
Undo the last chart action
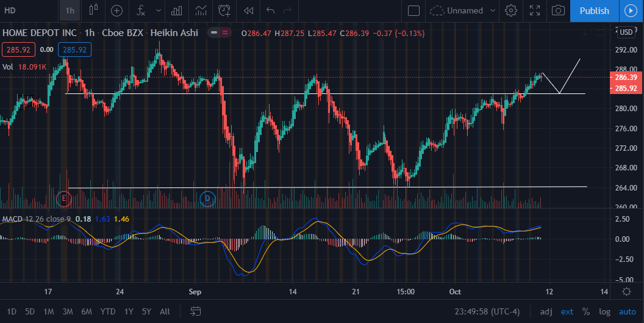tap(270, 11)
